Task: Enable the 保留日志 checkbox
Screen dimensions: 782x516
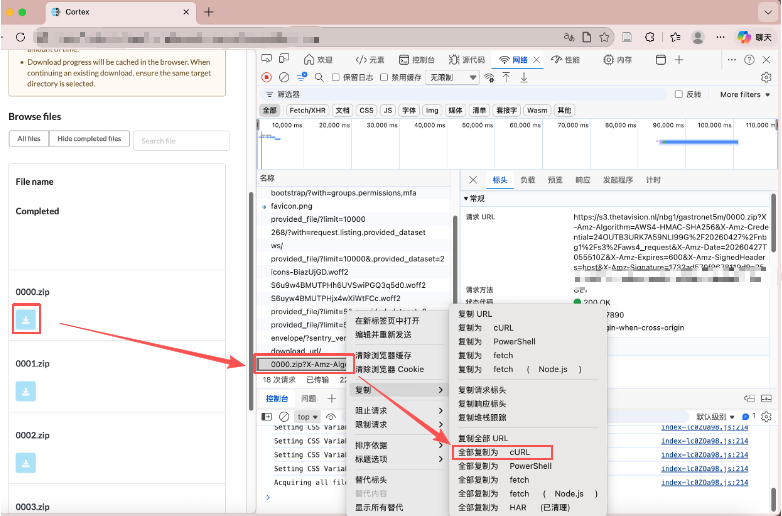Action: click(337, 77)
